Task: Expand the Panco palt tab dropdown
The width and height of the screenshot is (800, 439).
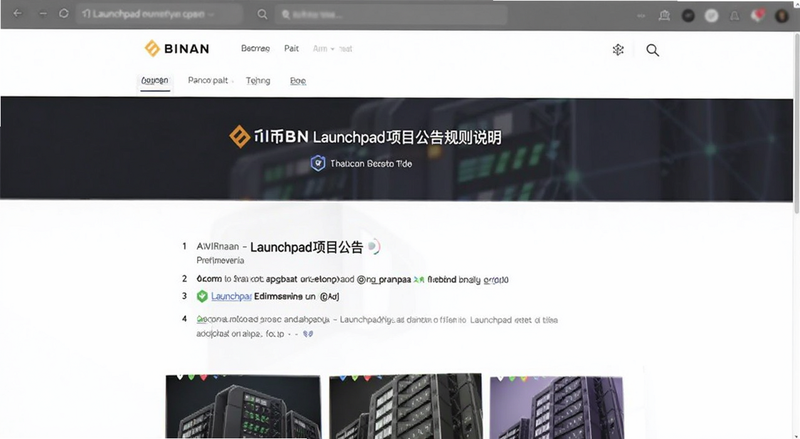Action: pyautogui.click(x=210, y=80)
